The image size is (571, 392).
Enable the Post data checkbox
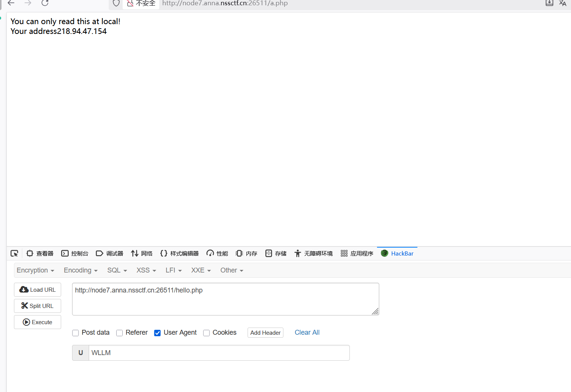[x=75, y=333]
